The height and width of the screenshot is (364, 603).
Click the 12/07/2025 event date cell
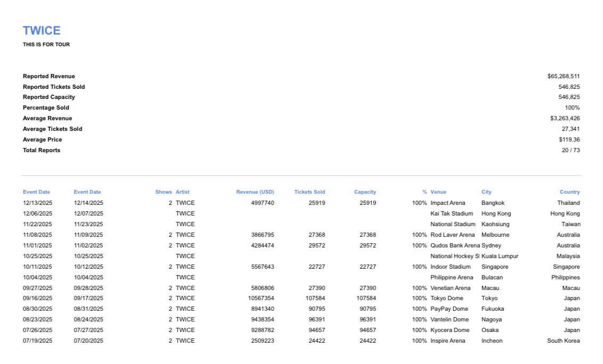pyautogui.click(x=88, y=213)
